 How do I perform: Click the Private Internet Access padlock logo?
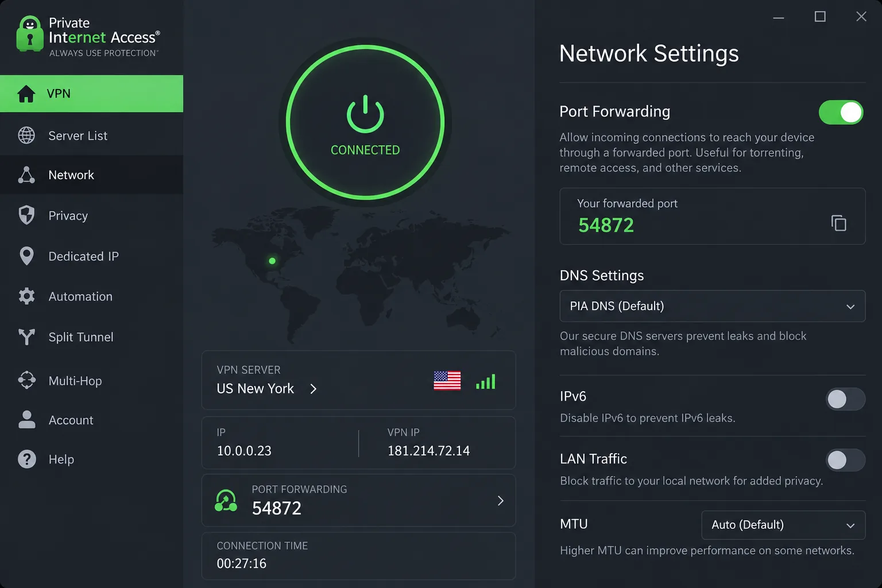[x=29, y=33]
